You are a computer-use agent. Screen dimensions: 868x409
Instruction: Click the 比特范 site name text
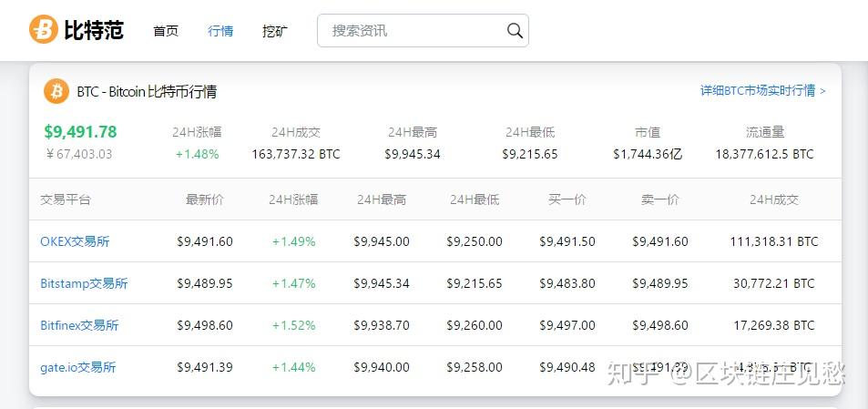point(94,30)
